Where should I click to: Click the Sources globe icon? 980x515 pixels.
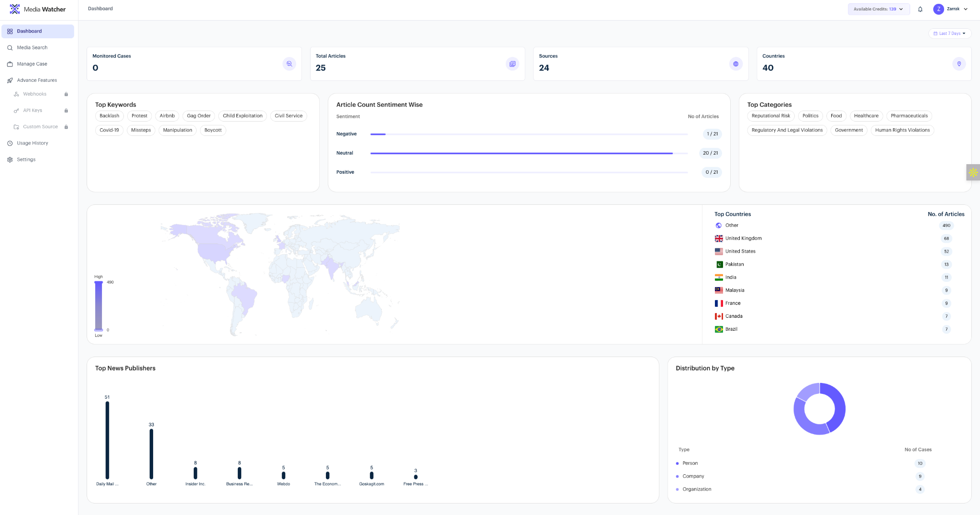pyautogui.click(x=735, y=64)
